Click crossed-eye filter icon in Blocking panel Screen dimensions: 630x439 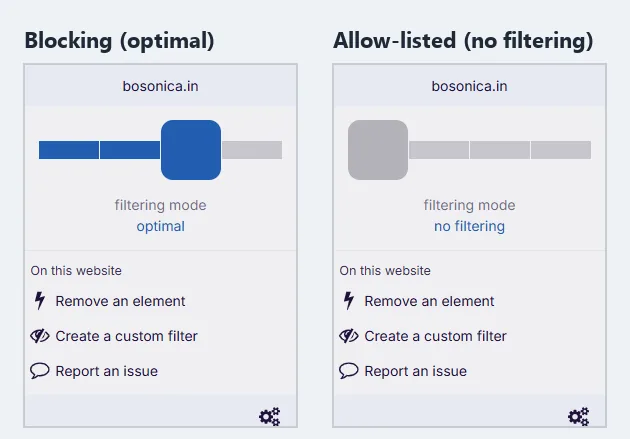coord(40,336)
